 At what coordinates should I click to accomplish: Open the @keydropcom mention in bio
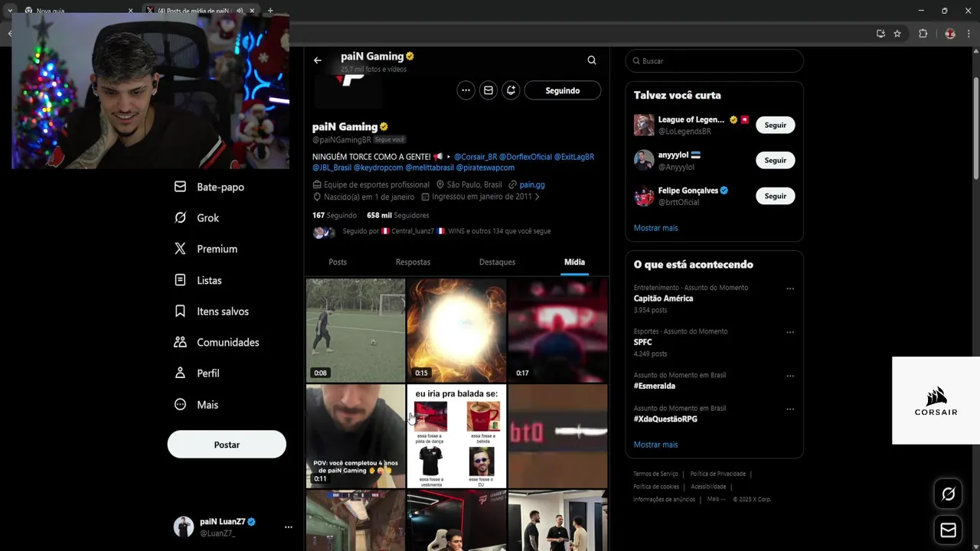[x=378, y=168]
